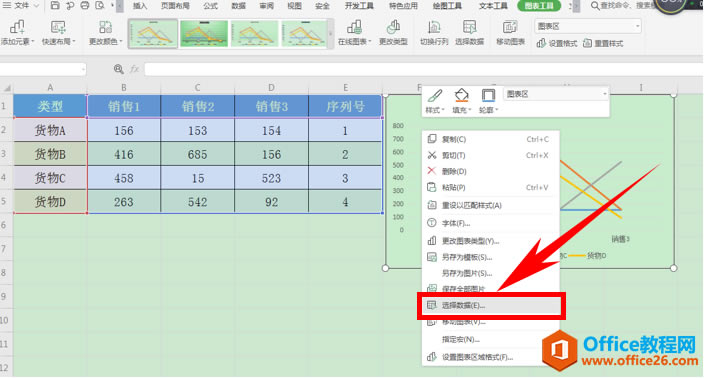Click the formula bar input field
This screenshot has height=378, width=705.
(424, 69)
